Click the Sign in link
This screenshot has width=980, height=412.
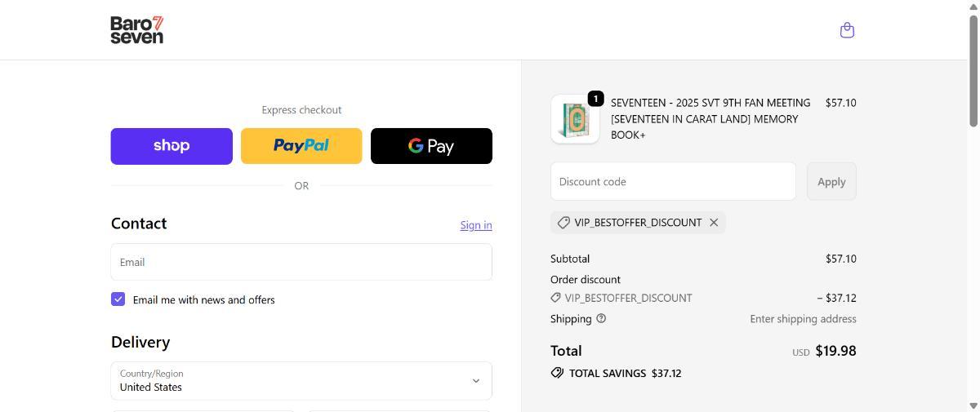pyautogui.click(x=475, y=225)
